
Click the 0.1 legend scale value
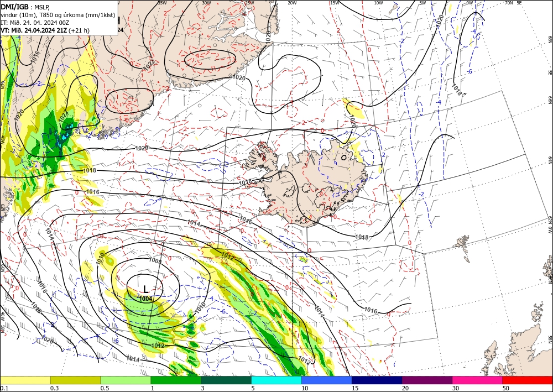click(4, 388)
